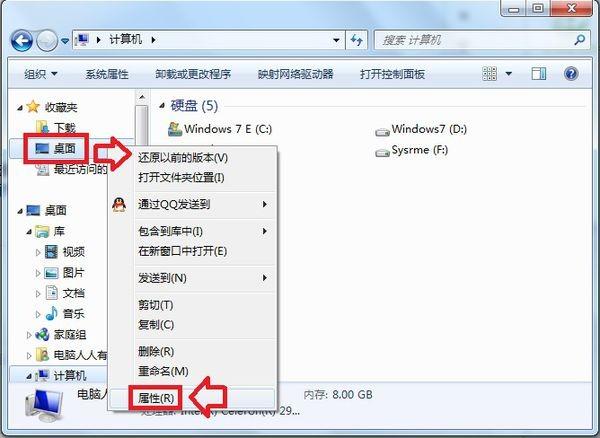Click the search magnifier icon
Image resolution: width=600 pixels, height=438 pixels.
579,39
